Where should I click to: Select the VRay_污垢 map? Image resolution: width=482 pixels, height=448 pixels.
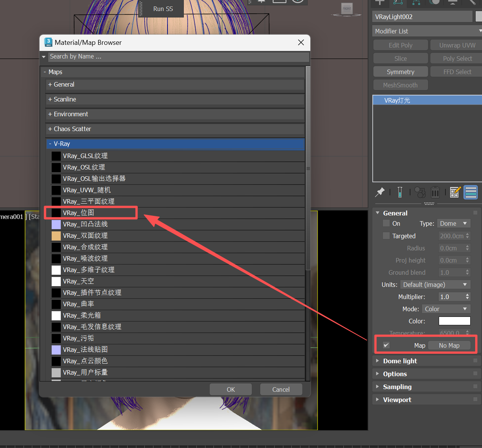pos(178,338)
